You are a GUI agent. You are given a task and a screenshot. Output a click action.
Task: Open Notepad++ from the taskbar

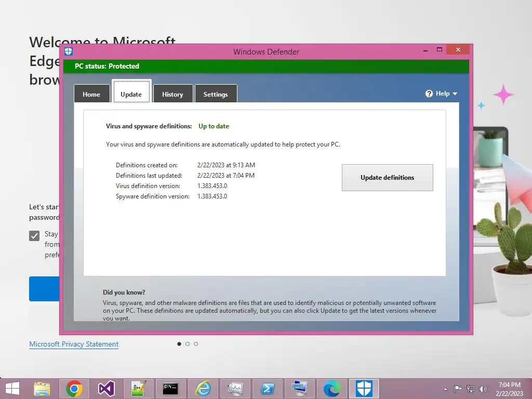pos(138,389)
